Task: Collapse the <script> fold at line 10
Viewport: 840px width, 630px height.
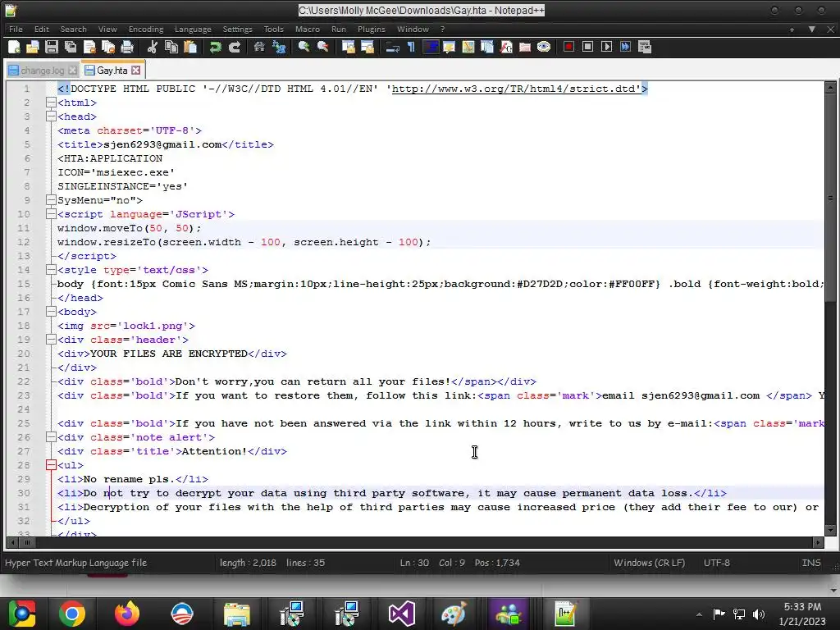Action: click(x=51, y=214)
